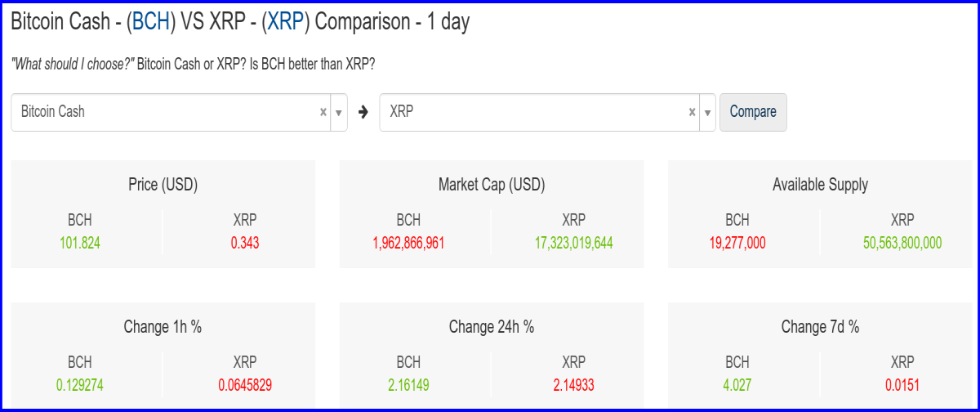Click the Change 24h % card title

click(x=492, y=327)
